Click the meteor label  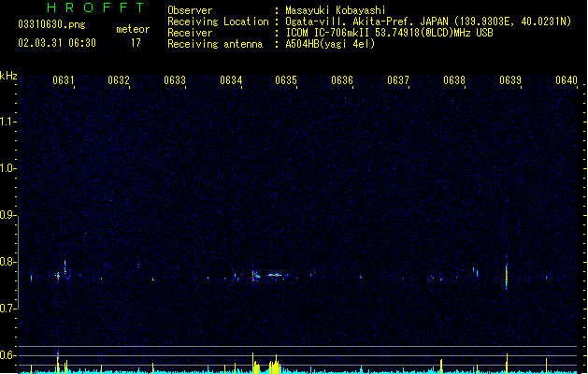click(133, 29)
